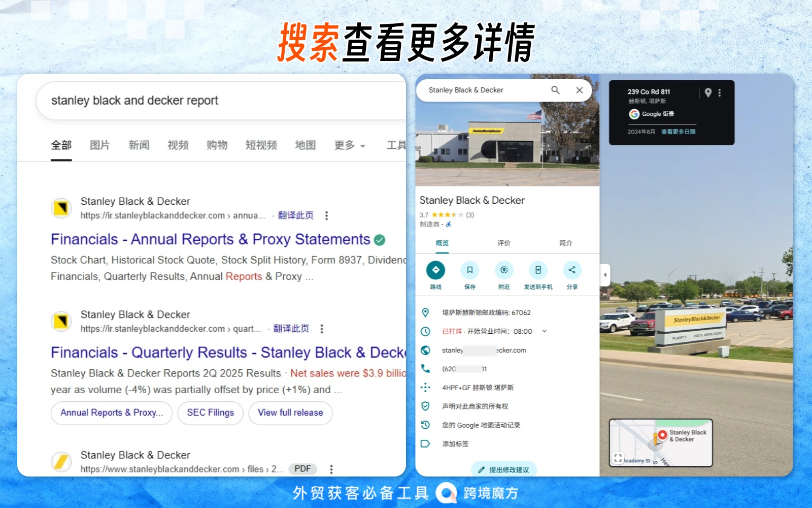This screenshot has width=812, height=508.
Task: Click the Directions (路线) icon
Action: tap(435, 270)
